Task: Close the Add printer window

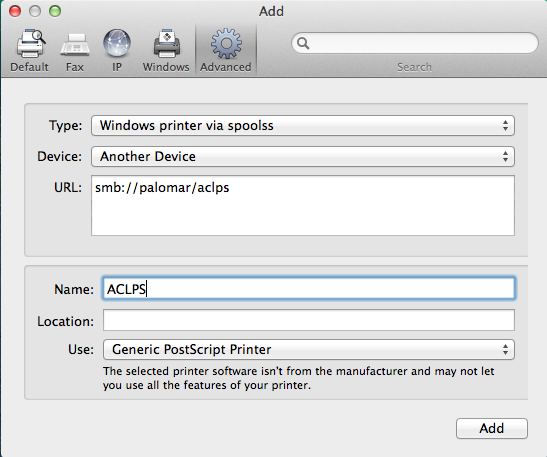Action: pyautogui.click(x=15, y=11)
